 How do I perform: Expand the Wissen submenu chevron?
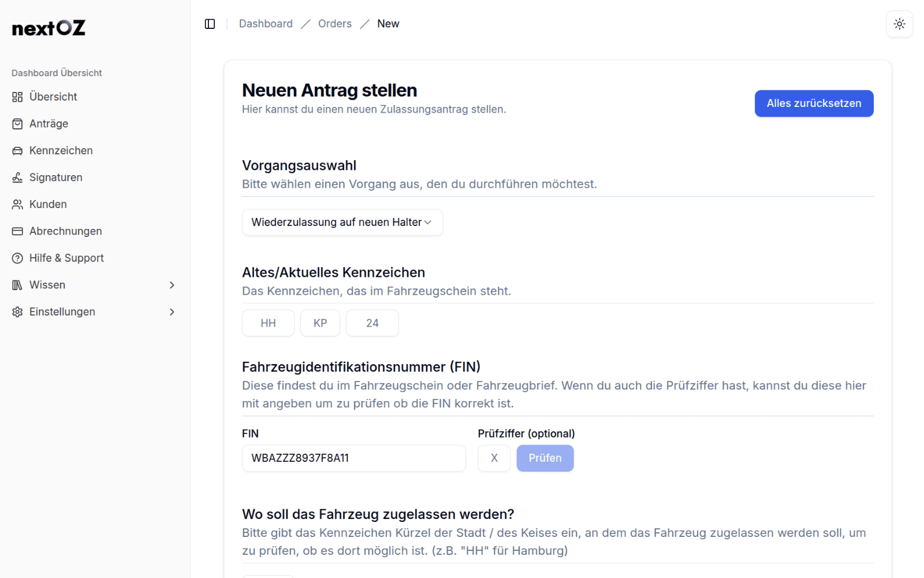coord(172,285)
